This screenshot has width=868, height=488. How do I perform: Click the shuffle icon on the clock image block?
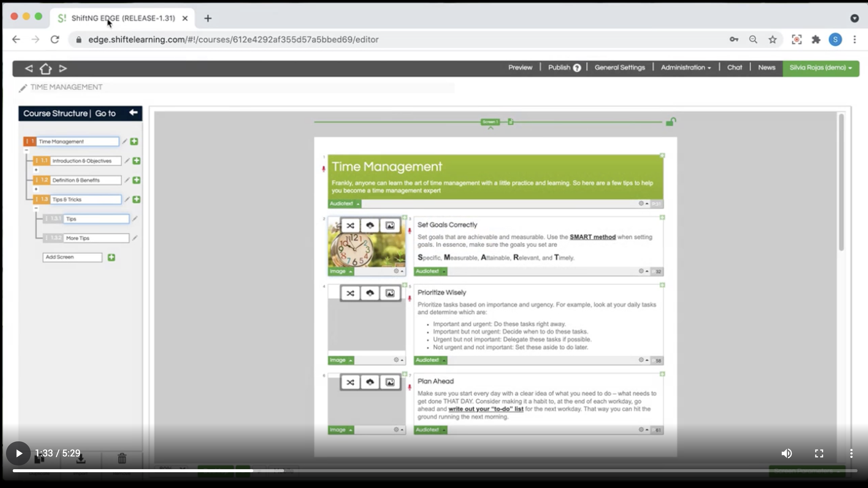tap(350, 226)
